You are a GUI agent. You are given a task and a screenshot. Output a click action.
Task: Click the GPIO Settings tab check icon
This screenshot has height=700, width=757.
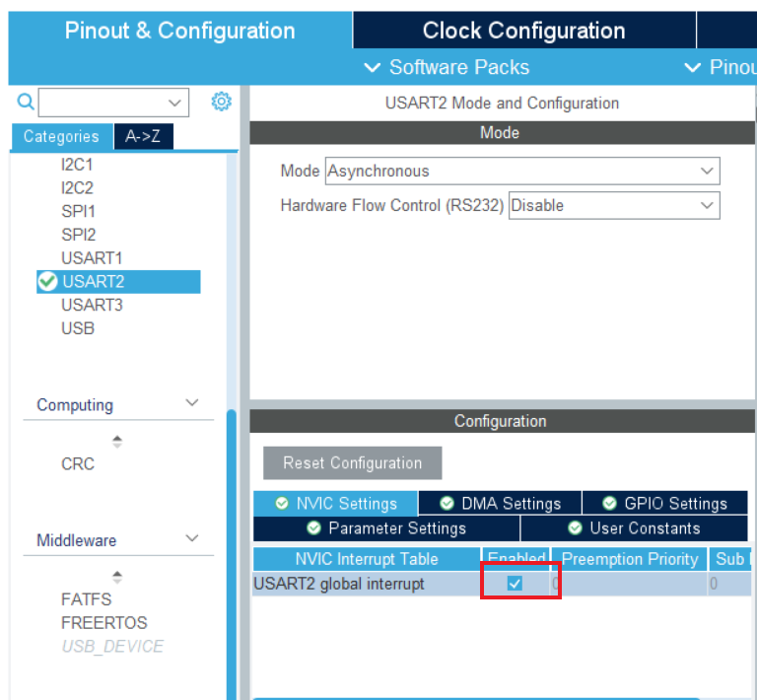610,504
